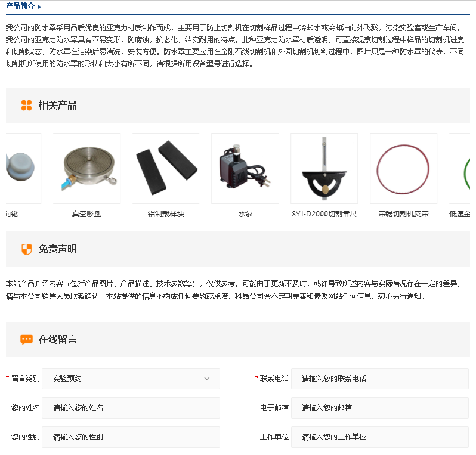The width and height of the screenshot is (476, 455).
Task: Open the SYJ-D2000切割靠尺 product image
Action: [x=324, y=168]
